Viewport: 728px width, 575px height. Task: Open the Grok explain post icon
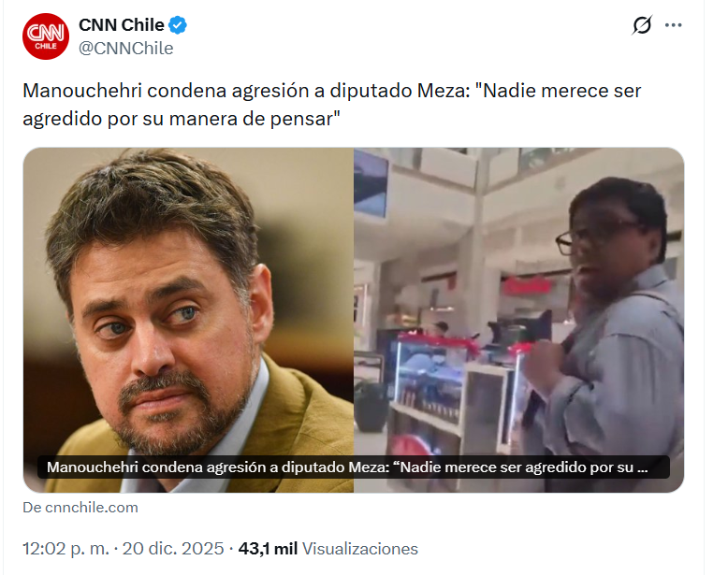tap(642, 25)
